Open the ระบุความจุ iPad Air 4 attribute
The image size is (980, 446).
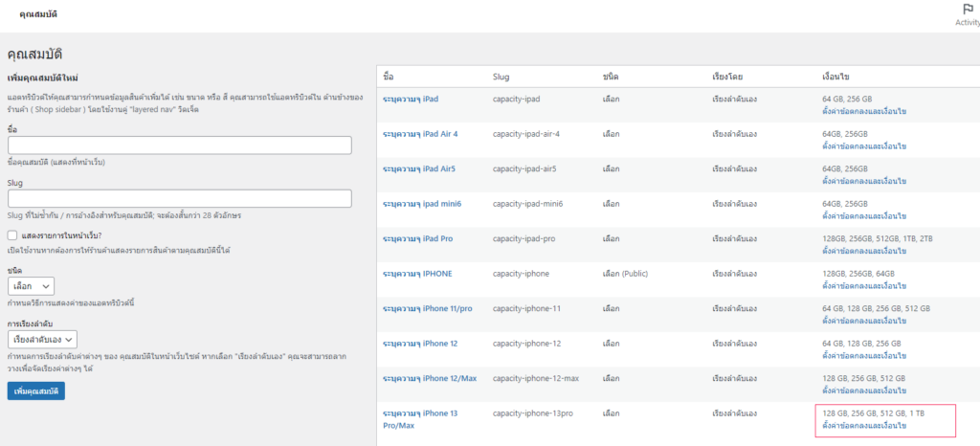point(420,134)
